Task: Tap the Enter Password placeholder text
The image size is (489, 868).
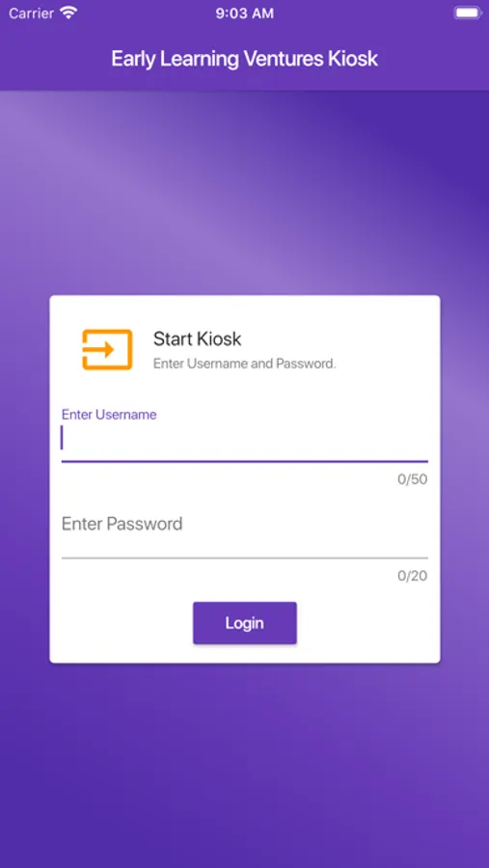Action: (x=122, y=524)
